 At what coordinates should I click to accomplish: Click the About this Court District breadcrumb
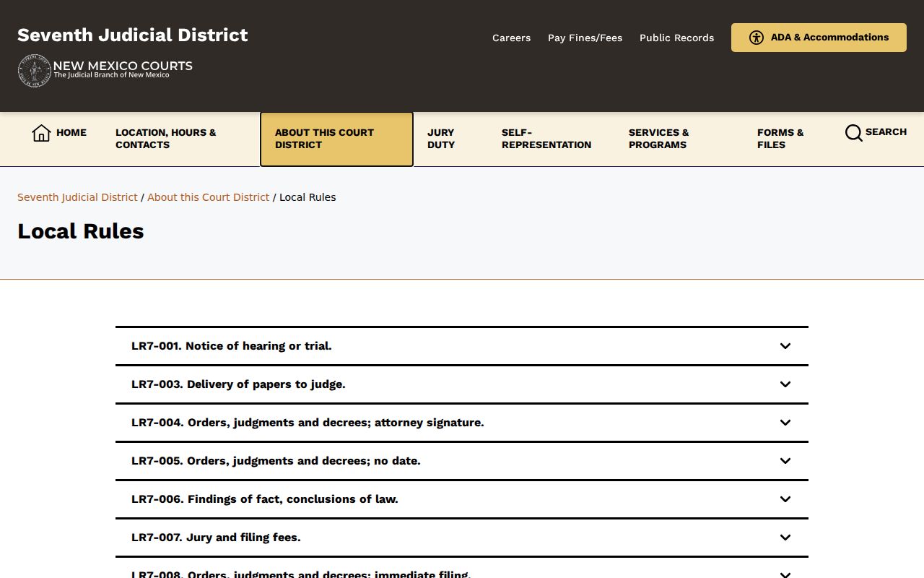208,197
